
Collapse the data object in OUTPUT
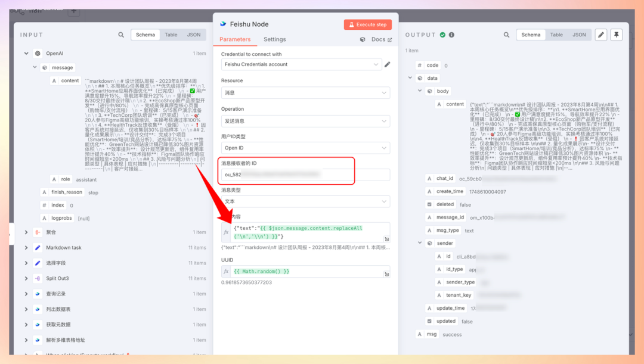pos(410,77)
